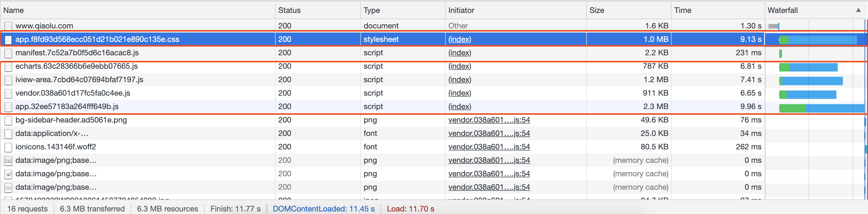Select vendor.038a601d17fc5fa0c4ee.js request
This screenshot has width=868, height=214.
coord(73,93)
